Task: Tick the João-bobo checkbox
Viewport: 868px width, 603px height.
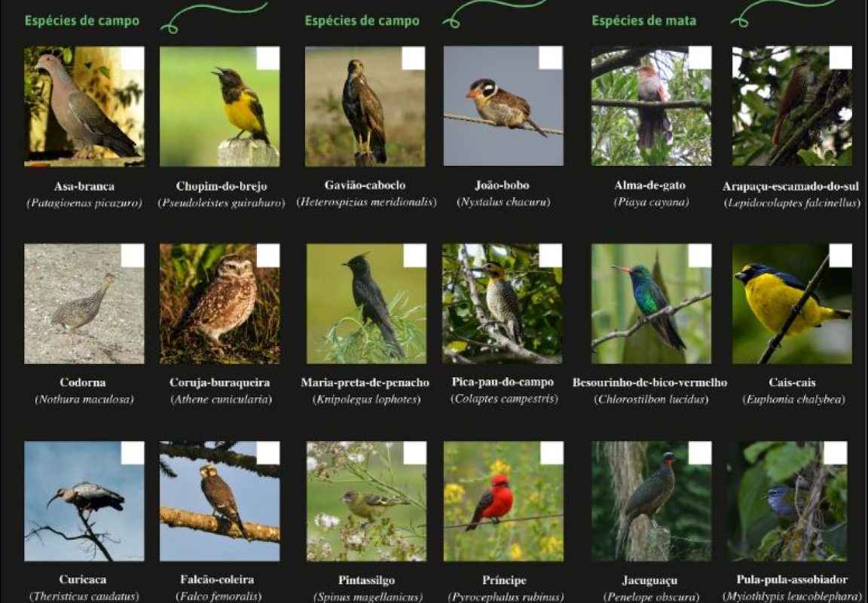Action: [x=551, y=58]
